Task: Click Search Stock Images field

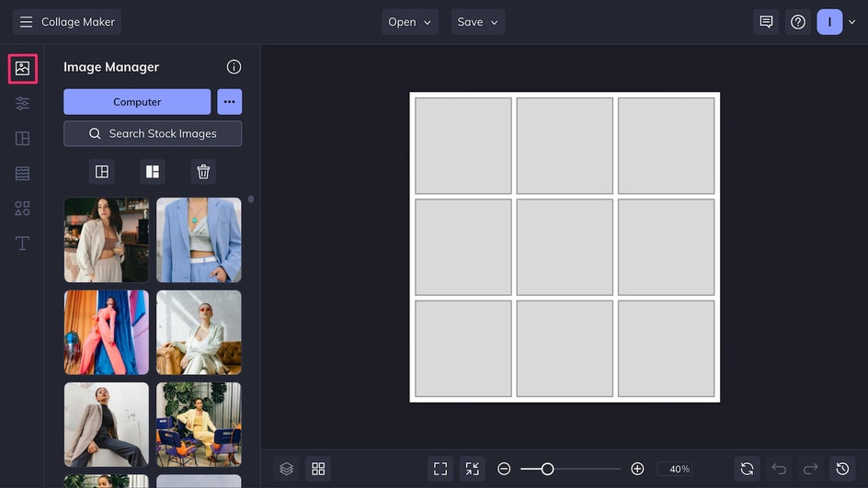Action: click(153, 134)
